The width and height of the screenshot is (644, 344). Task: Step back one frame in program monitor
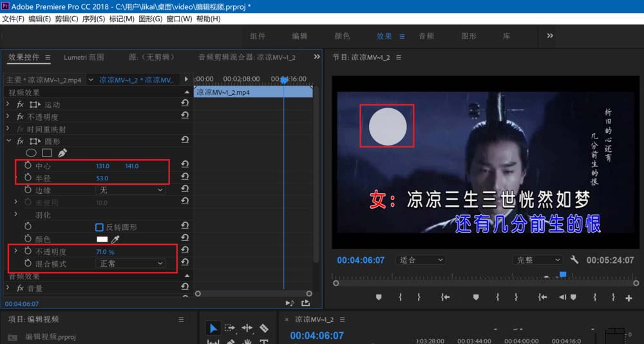coord(562,297)
